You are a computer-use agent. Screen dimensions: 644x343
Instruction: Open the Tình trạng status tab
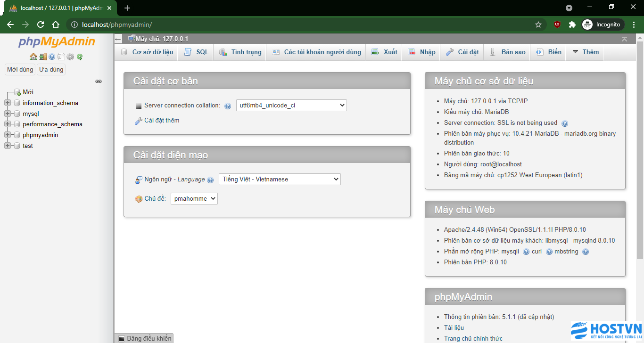click(240, 52)
